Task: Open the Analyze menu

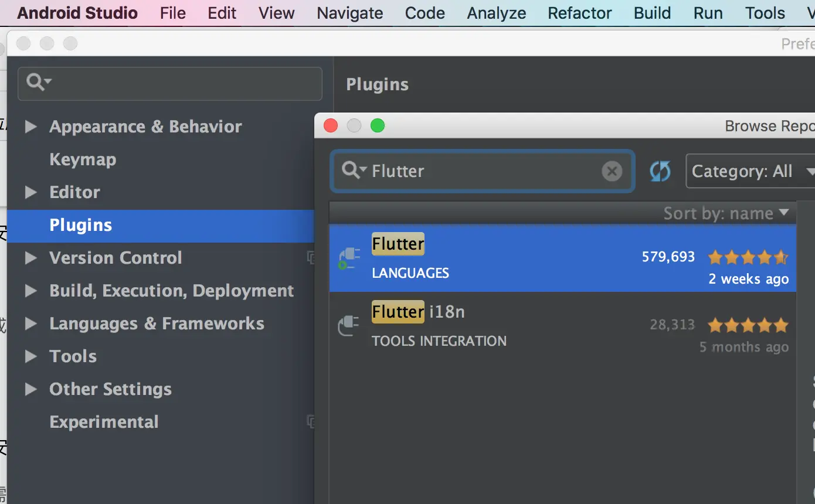Action: pos(497,13)
